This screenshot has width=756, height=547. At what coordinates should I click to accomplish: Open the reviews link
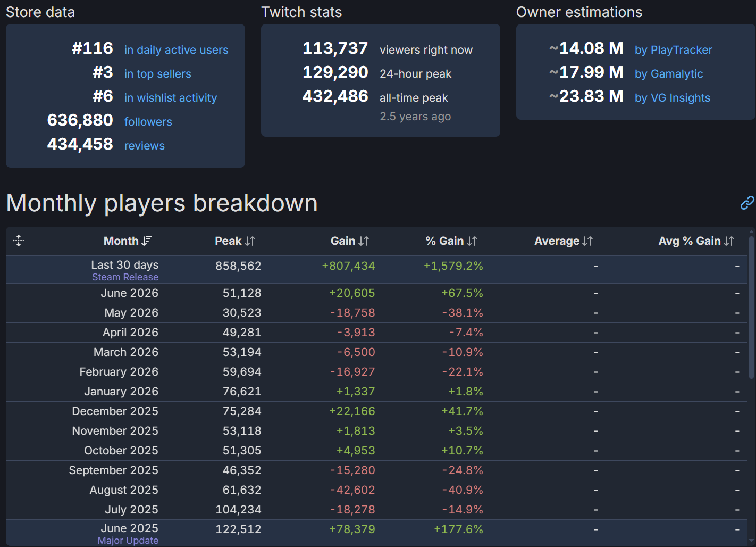[145, 146]
